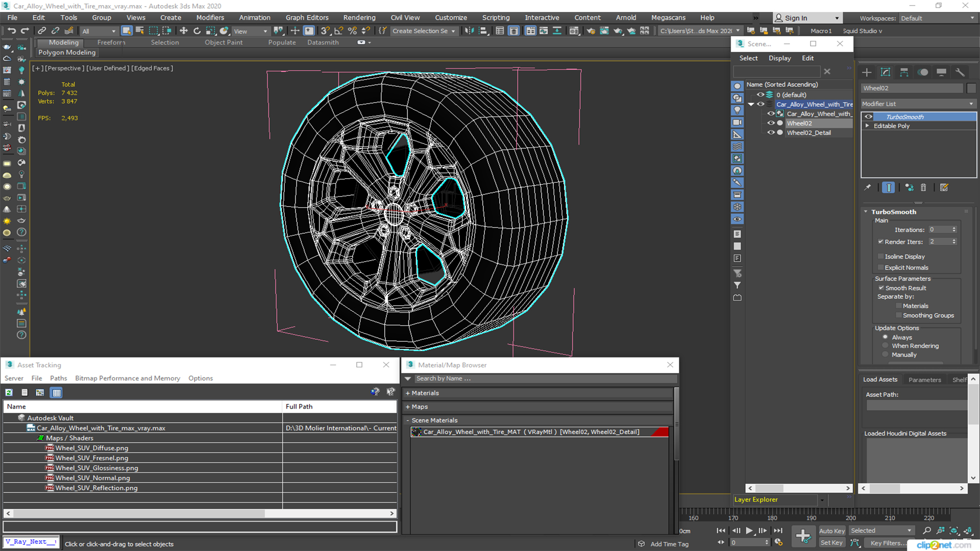Toggle Percent Snap icon
The image size is (980, 551).
click(352, 31)
